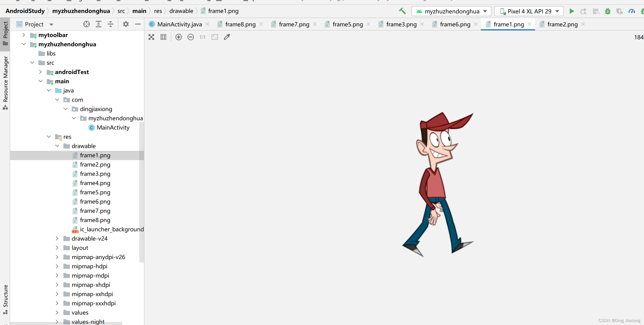Click Apply Changes and Restart Activity icon

click(x=583, y=11)
